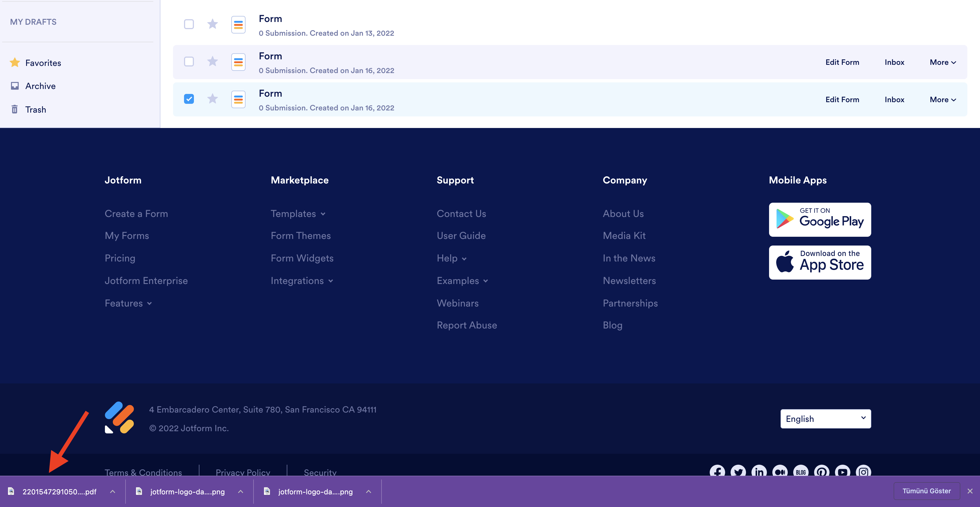
Task: Click the Tümünü Göster button
Action: [x=926, y=491]
